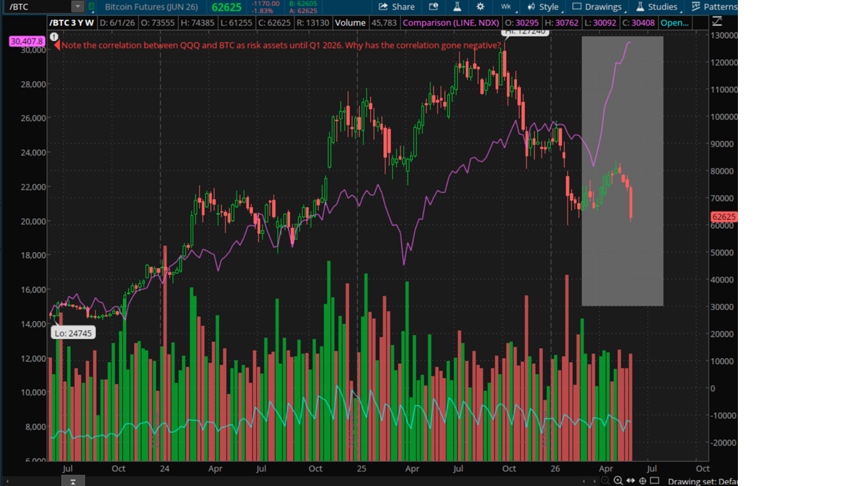Click the horizontal pan arrows icon
868x486 pixels.
click(630, 481)
